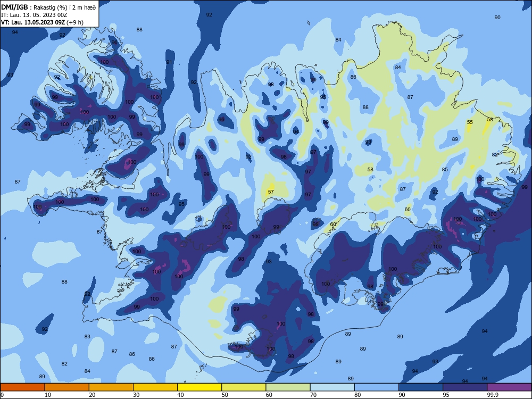Screen dimensions: 532x399
Task: Click the light blue 70–80 legend swatch
Action: (332, 387)
